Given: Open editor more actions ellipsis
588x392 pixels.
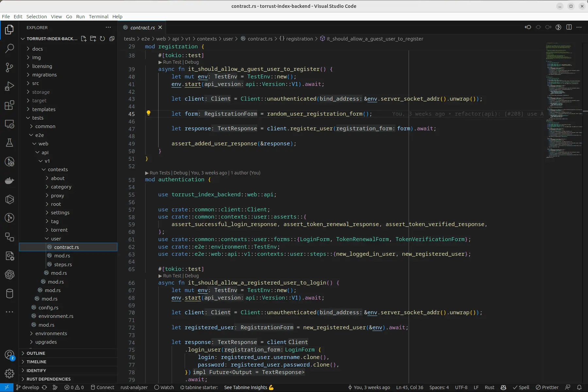Looking at the screenshot, I should pyautogui.click(x=579, y=27).
